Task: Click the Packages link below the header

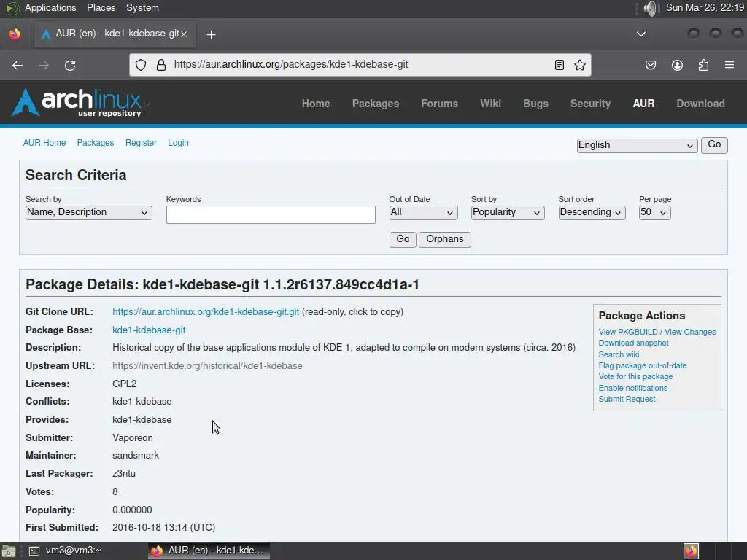Action: point(96,143)
